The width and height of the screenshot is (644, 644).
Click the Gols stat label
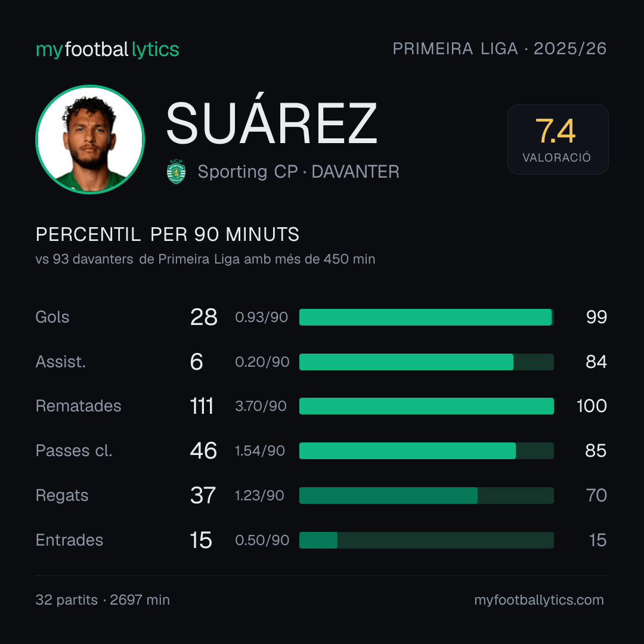tap(52, 317)
